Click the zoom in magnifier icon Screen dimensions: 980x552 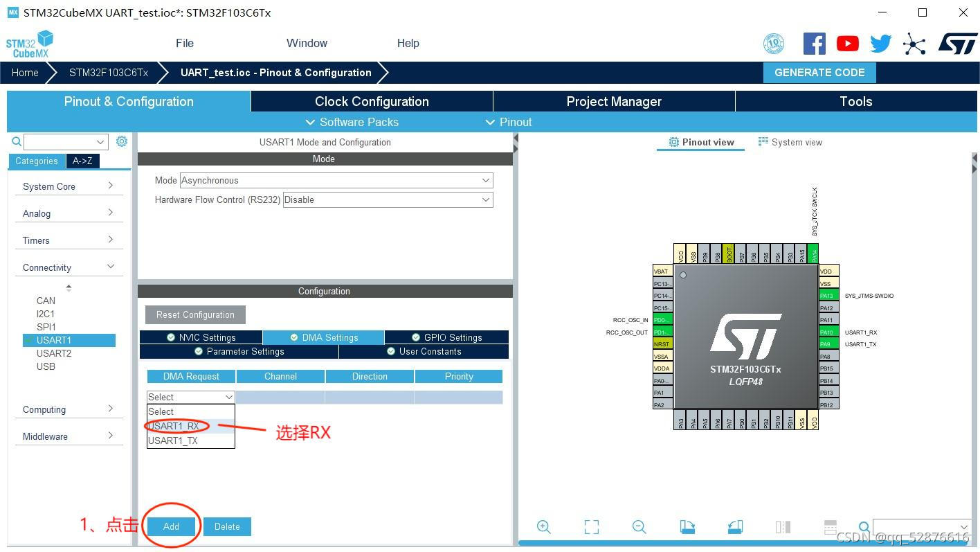tap(544, 527)
